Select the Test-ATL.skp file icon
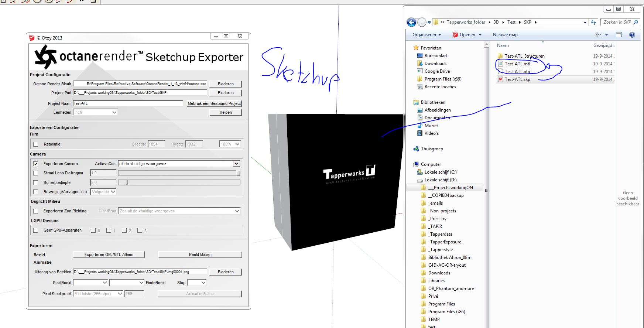This screenshot has height=328, width=644. 500,79
